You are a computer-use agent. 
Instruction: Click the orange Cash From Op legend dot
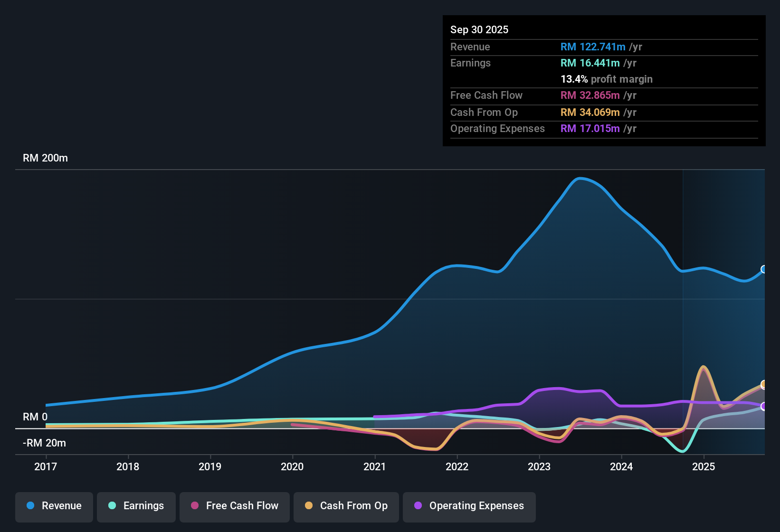coord(309,506)
